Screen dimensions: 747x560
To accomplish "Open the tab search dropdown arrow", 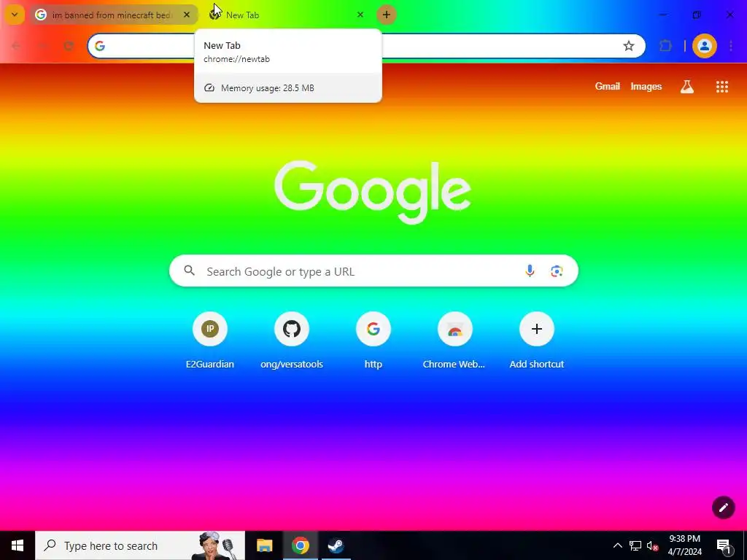I will click(15, 15).
